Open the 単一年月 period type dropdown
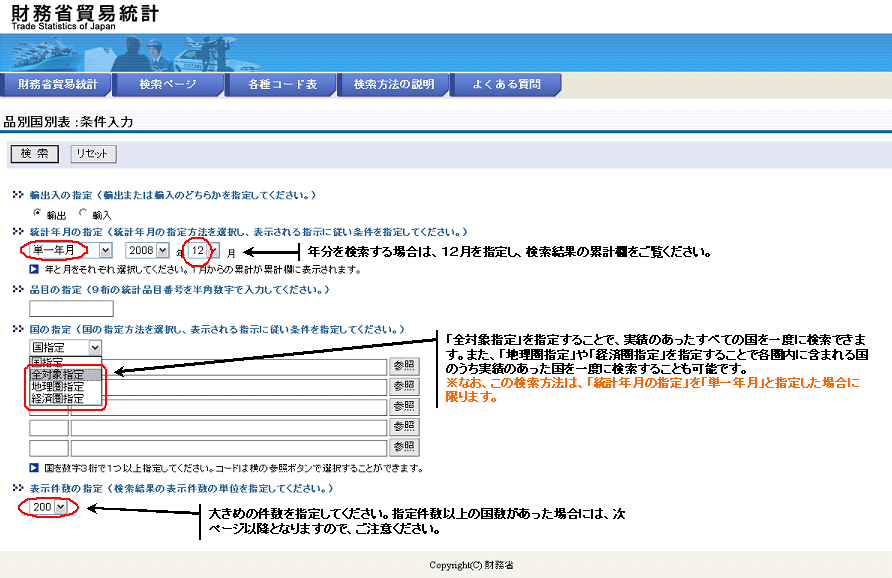The image size is (892, 578). tap(70, 250)
